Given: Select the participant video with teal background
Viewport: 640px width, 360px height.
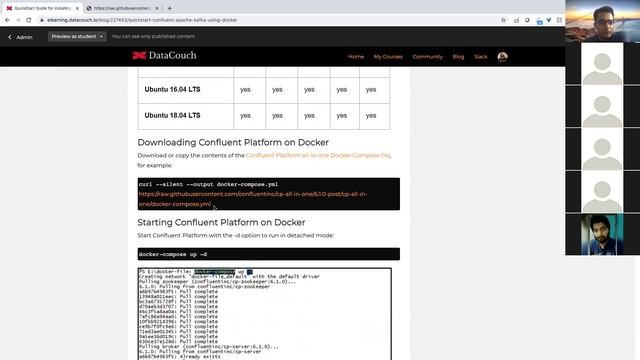Looking at the screenshot, I should pos(602,234).
